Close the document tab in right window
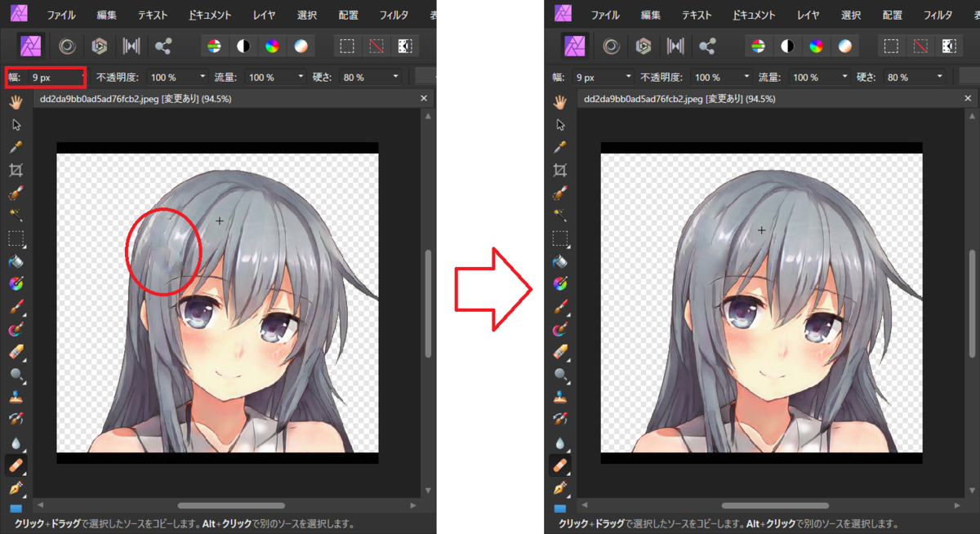Image resolution: width=980 pixels, height=534 pixels. [x=968, y=99]
